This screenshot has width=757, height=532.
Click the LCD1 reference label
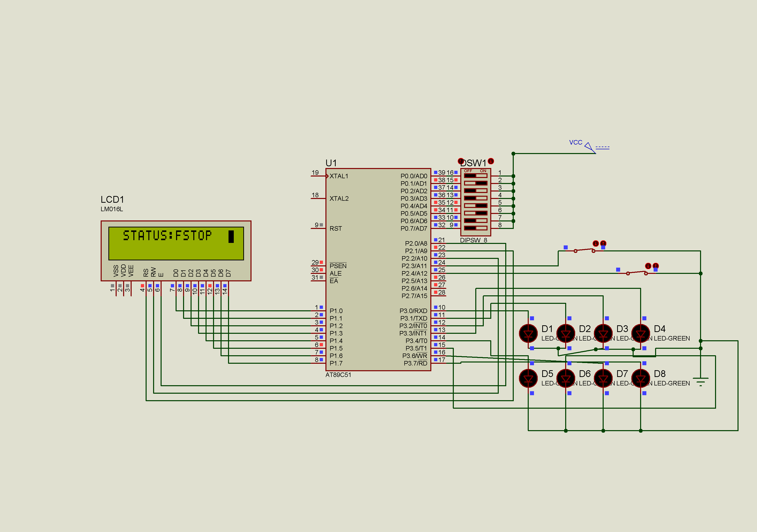click(x=112, y=199)
